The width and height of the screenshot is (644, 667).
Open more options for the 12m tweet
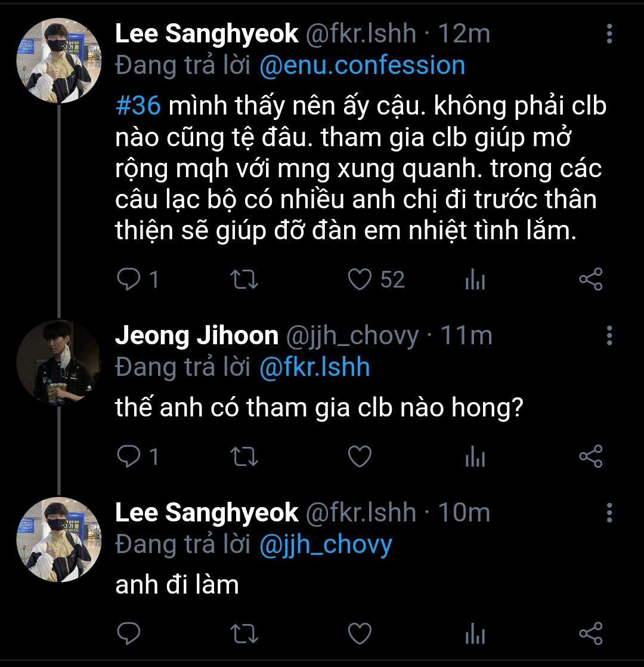pos(609,34)
